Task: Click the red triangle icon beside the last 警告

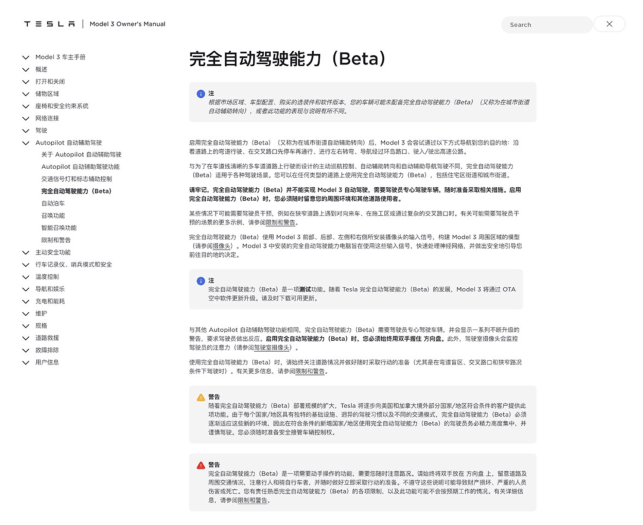Action: click(x=201, y=465)
